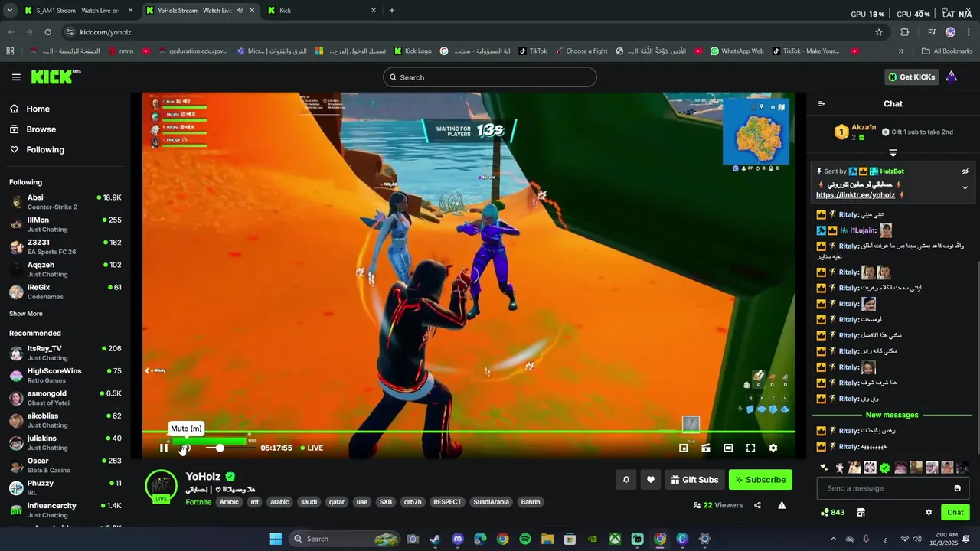The height and width of the screenshot is (551, 980).
Task: Open HighScoreWins recommended channel
Action: 65,376
